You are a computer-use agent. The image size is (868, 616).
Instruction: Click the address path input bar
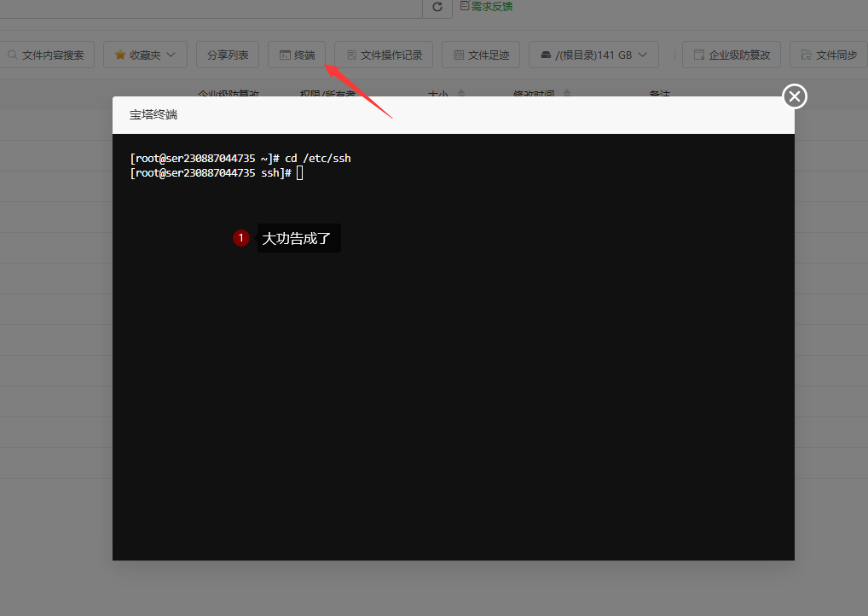tap(211, 9)
